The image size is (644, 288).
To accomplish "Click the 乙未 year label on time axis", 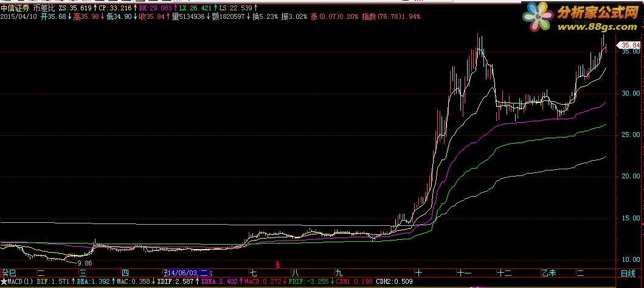I will (x=549, y=273).
